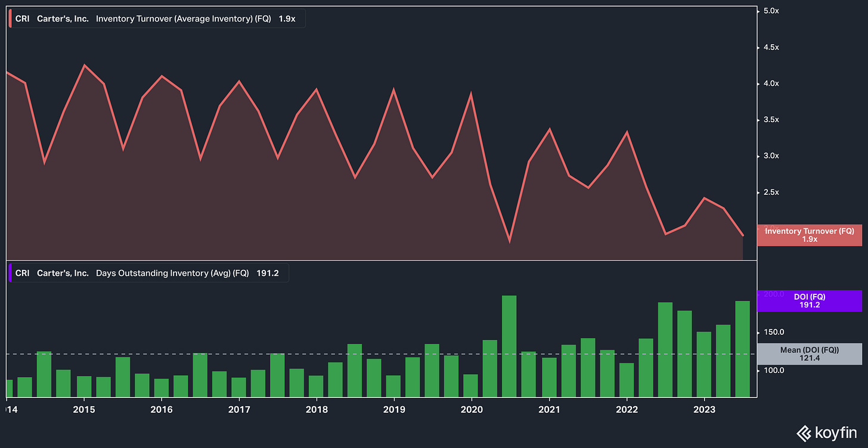Click the 5.0x y-axis label
868x448 pixels.
(x=771, y=11)
